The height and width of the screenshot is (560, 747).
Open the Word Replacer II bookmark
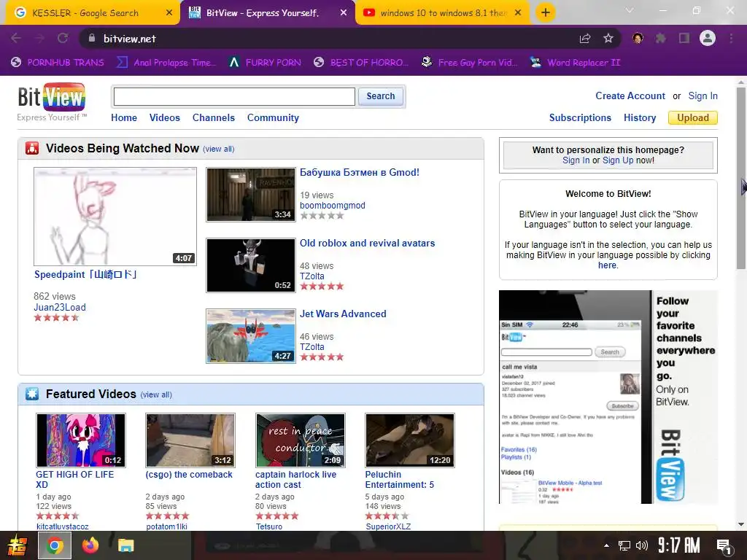tap(576, 63)
